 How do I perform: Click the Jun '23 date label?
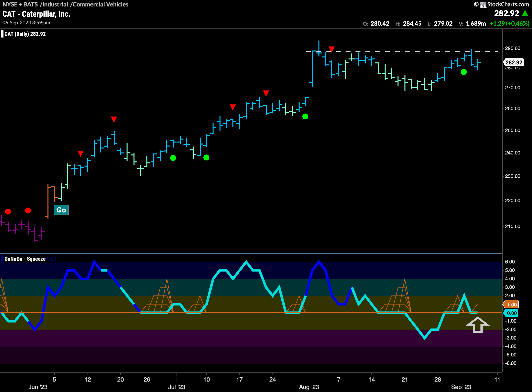pos(38,387)
